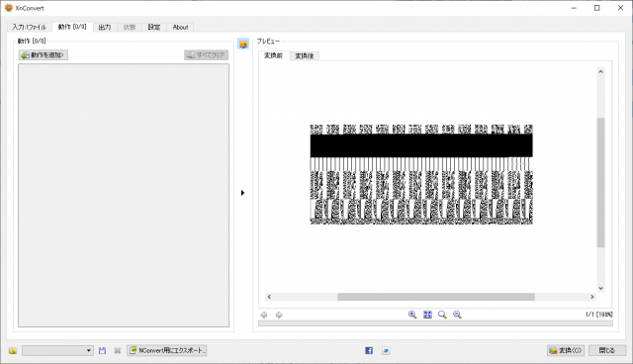Click the 1/1 [100%] counter text
This screenshot has height=364, width=633.
tap(598, 315)
